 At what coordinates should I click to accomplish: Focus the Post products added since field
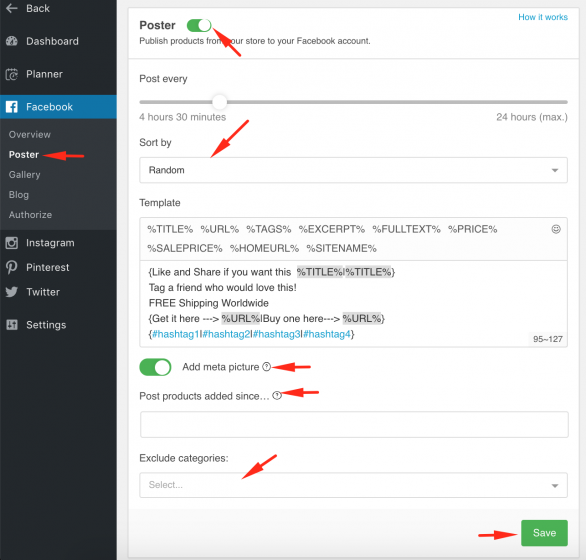pyautogui.click(x=354, y=425)
